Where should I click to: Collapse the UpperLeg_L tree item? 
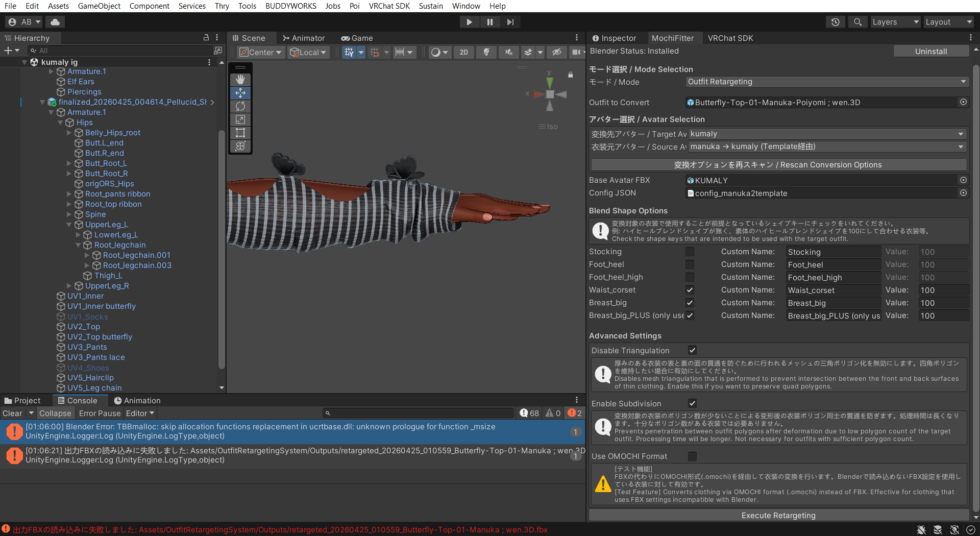click(x=69, y=225)
